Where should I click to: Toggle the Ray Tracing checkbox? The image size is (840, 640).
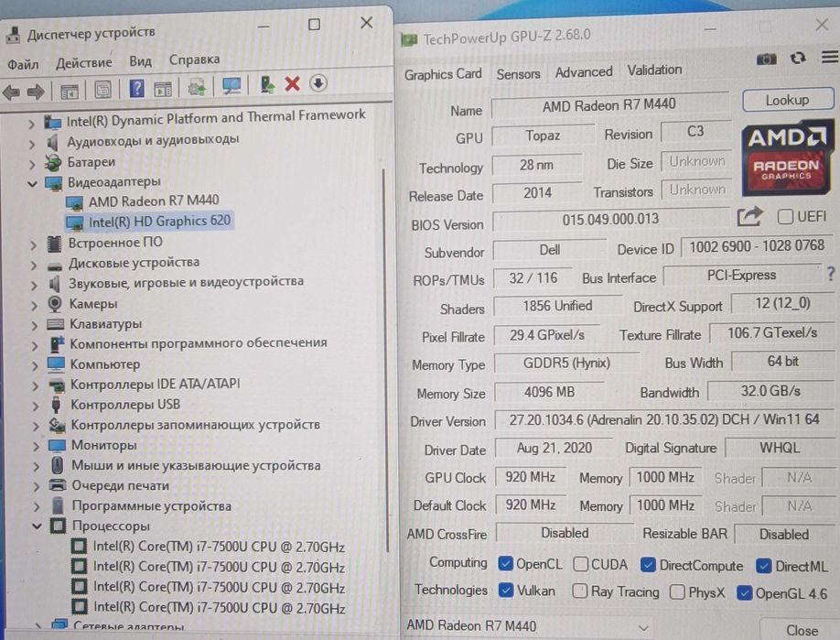click(579, 591)
